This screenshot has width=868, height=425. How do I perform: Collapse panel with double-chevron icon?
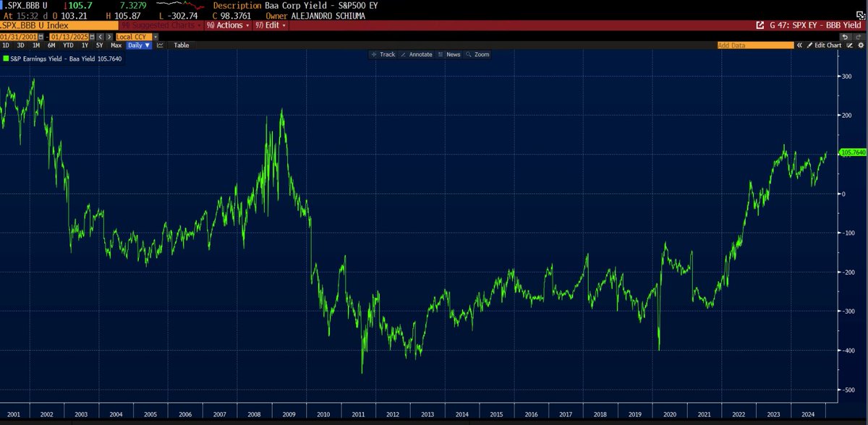click(799, 45)
